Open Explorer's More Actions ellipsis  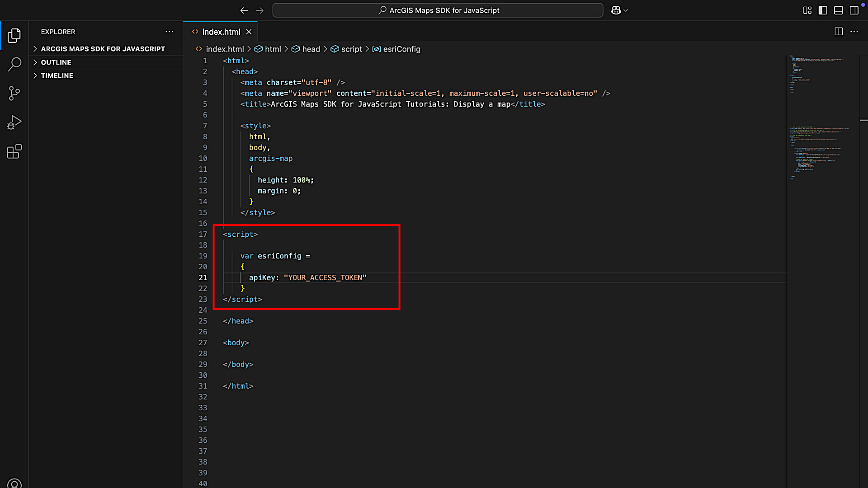point(170,32)
